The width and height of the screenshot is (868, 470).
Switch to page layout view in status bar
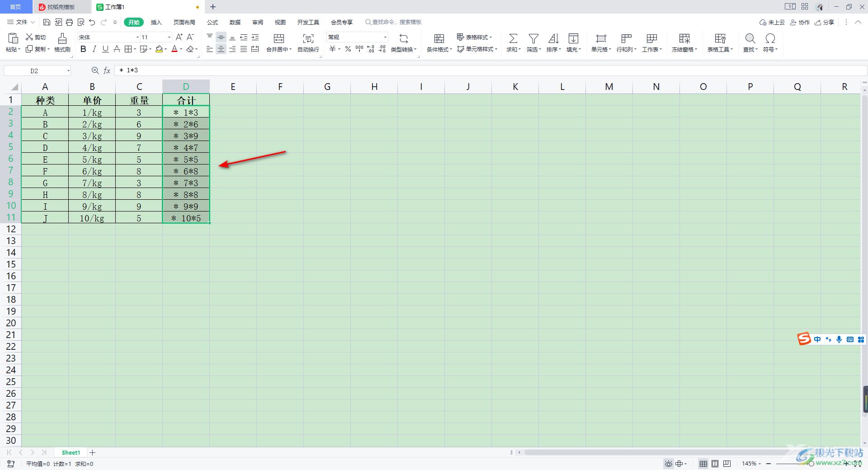(715, 464)
